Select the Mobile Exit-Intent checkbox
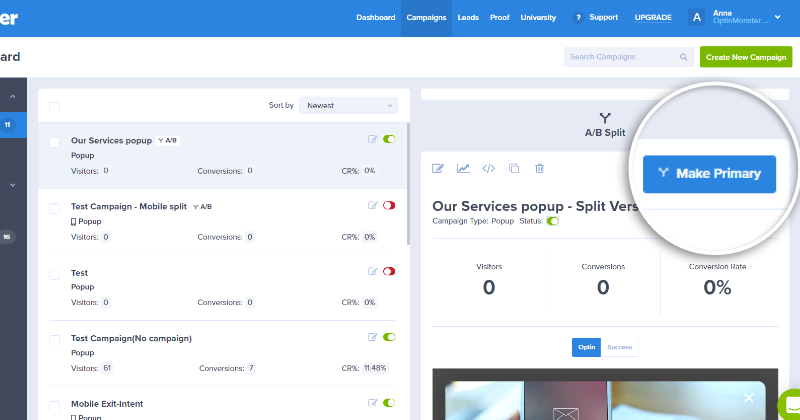The width and height of the screenshot is (800, 420). tap(54, 406)
